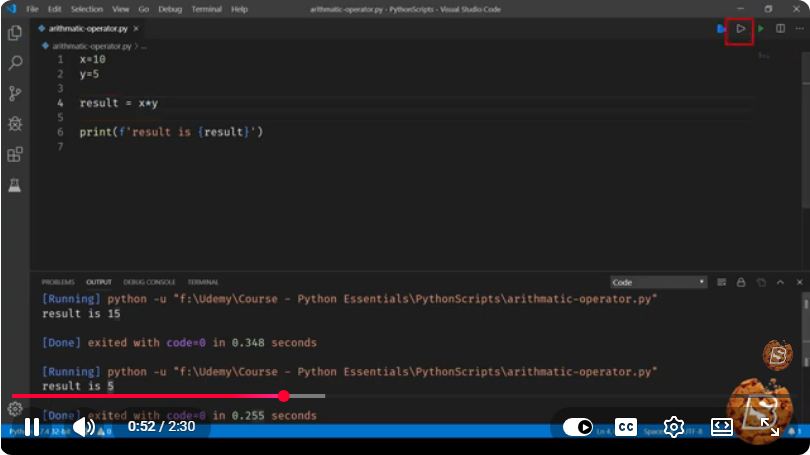Screen dimensions: 810x455
Task: Switch video to theater mode
Action: [722, 427]
